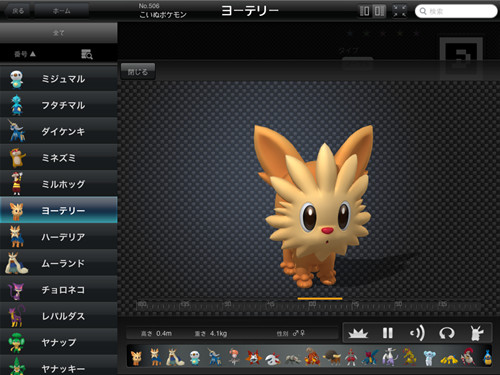Pick the white armored Pokémon thumbnail
This screenshot has height=375, width=500.
point(273,358)
